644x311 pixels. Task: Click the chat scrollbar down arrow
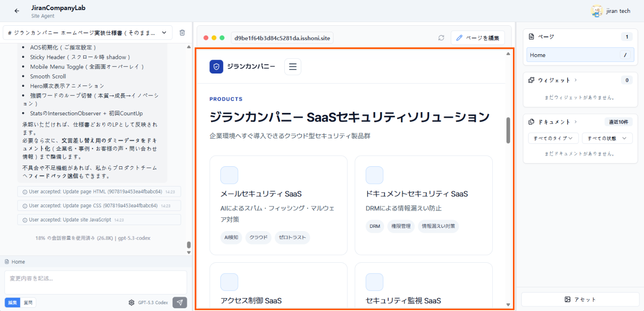(189, 252)
